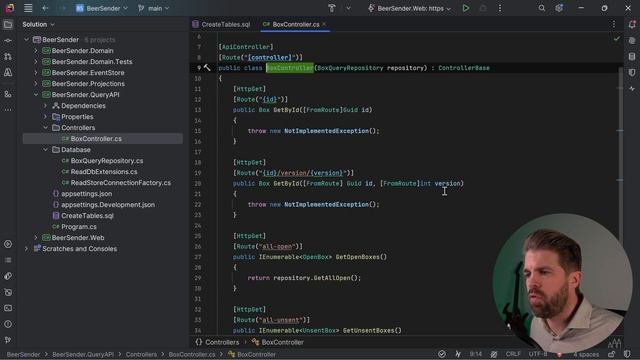The width and height of the screenshot is (640, 360).
Task: Open the Database tool window icon
Action: pos(632,57)
